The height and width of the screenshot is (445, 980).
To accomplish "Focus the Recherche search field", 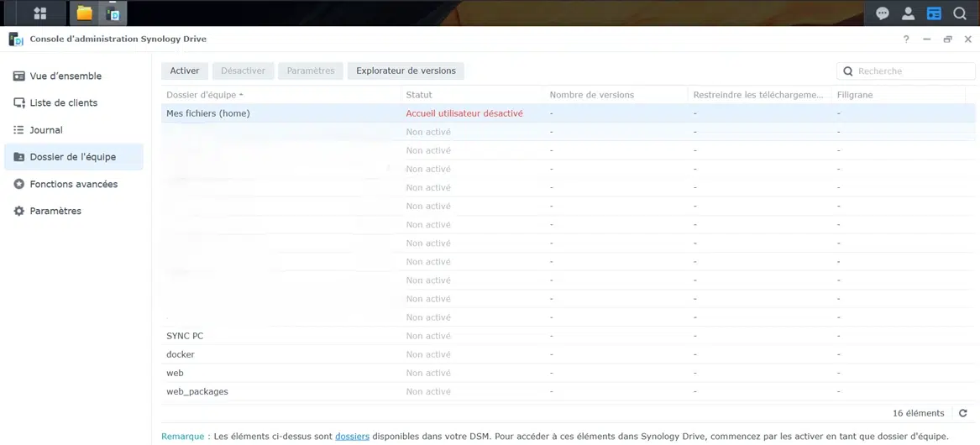I will [x=905, y=71].
